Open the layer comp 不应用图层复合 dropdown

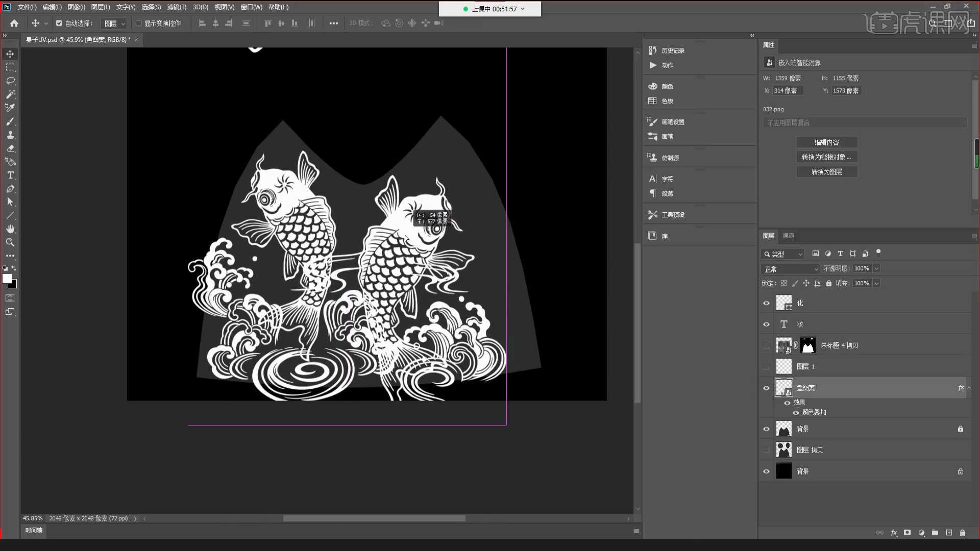click(x=865, y=123)
